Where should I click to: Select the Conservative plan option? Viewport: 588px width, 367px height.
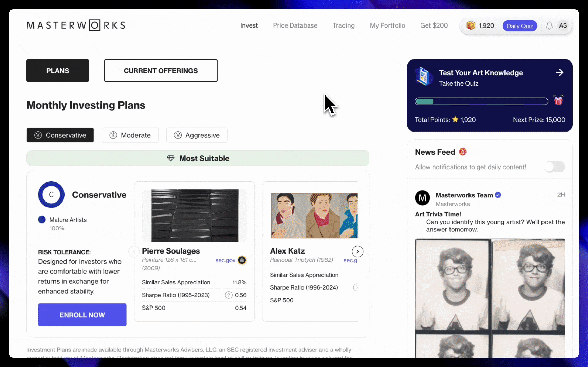click(x=60, y=135)
